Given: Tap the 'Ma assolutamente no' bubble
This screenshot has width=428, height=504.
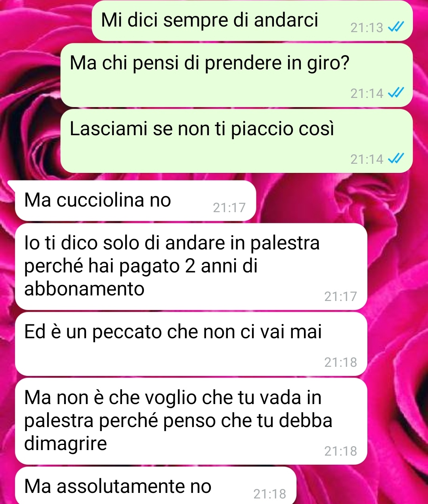Looking at the screenshot, I should 156,486.
